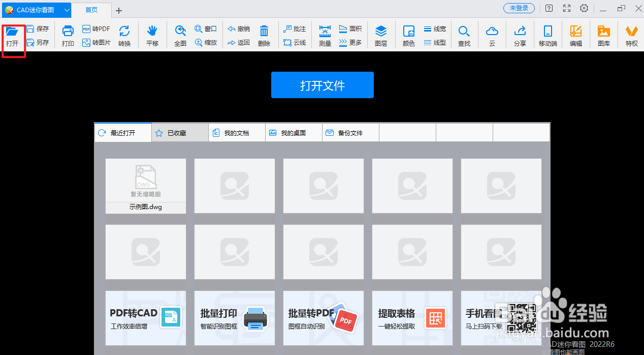
Task: Open settings gear icon in title bar
Action: [x=584, y=8]
